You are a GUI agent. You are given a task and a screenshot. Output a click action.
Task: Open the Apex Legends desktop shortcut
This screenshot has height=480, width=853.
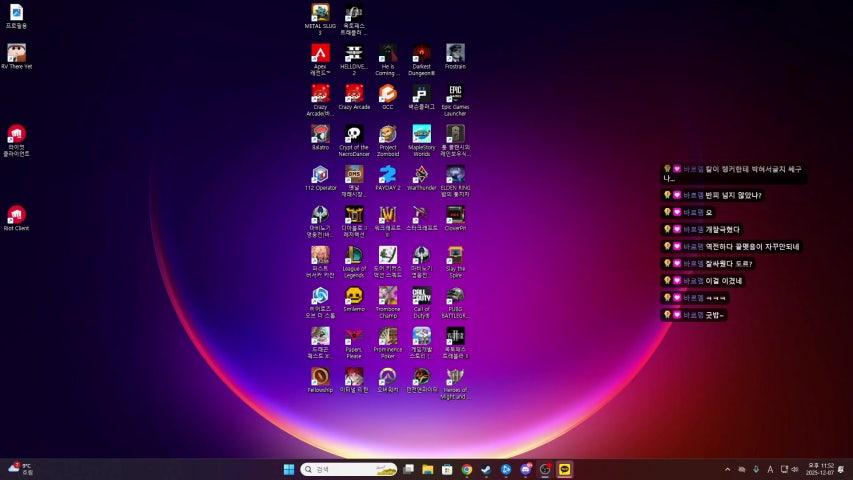(x=320, y=54)
